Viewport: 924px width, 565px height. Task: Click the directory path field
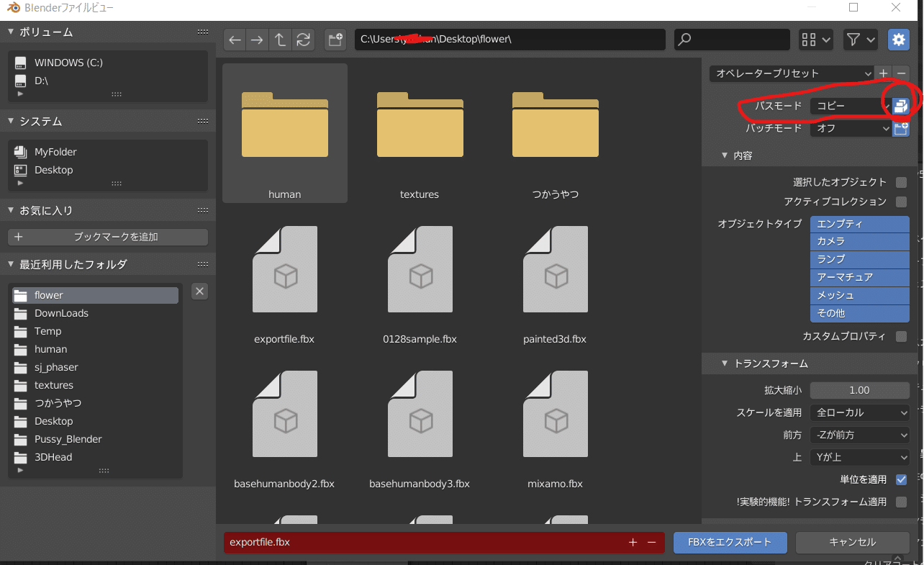(x=509, y=40)
